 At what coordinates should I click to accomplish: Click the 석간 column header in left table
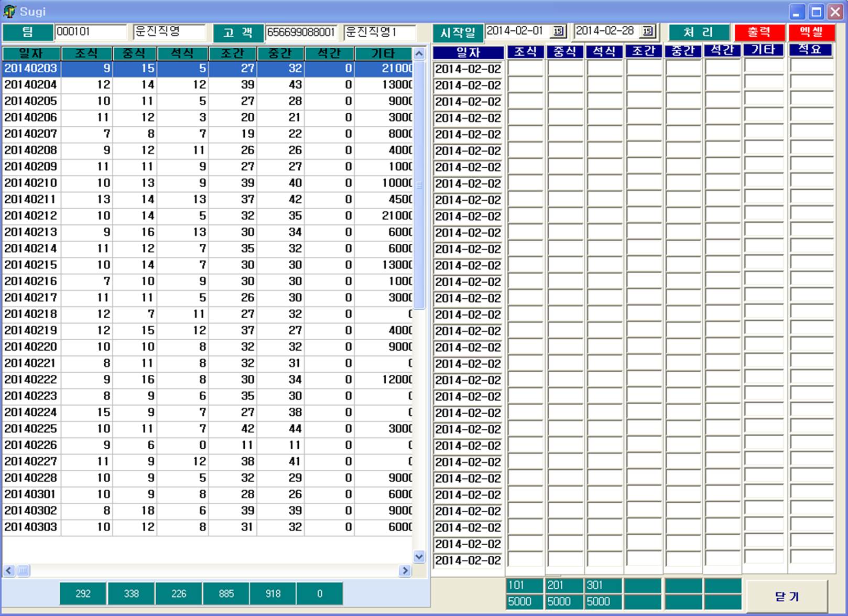pyautogui.click(x=329, y=53)
